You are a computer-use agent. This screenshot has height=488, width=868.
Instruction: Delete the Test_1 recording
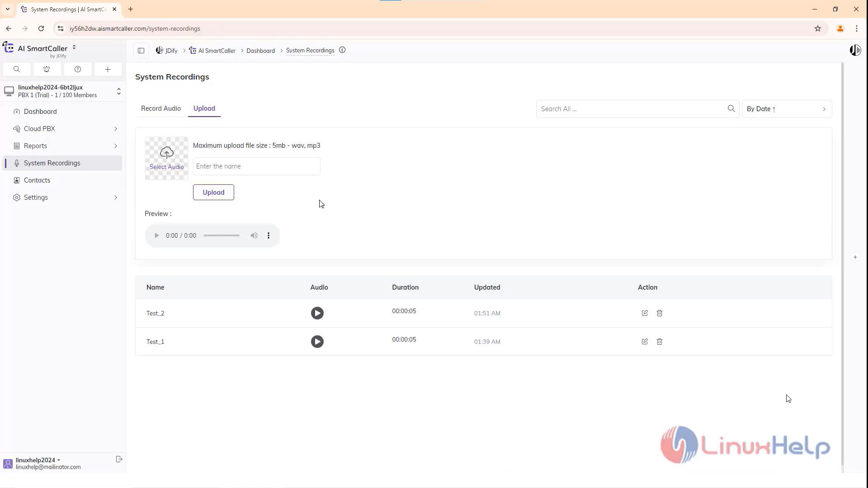click(660, 342)
